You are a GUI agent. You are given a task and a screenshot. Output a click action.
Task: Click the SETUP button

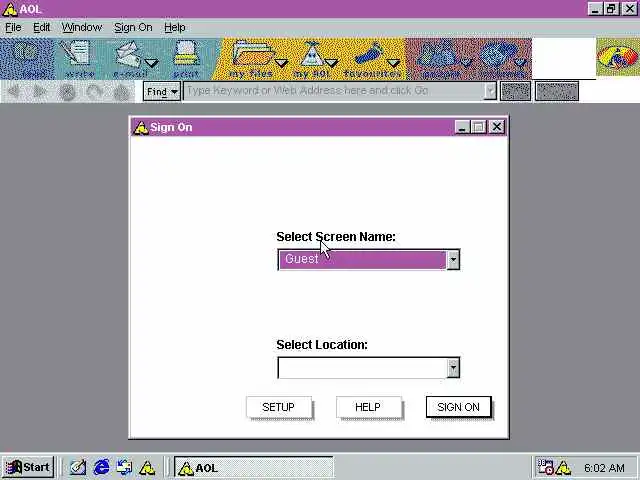coord(279,407)
